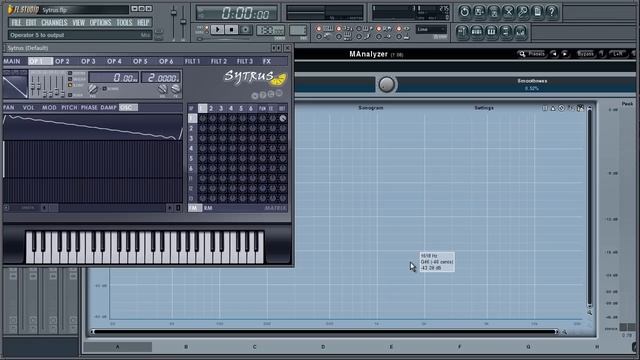Click the clipboard project info toolbar icon
The image size is (640, 360).
pos(538,12)
